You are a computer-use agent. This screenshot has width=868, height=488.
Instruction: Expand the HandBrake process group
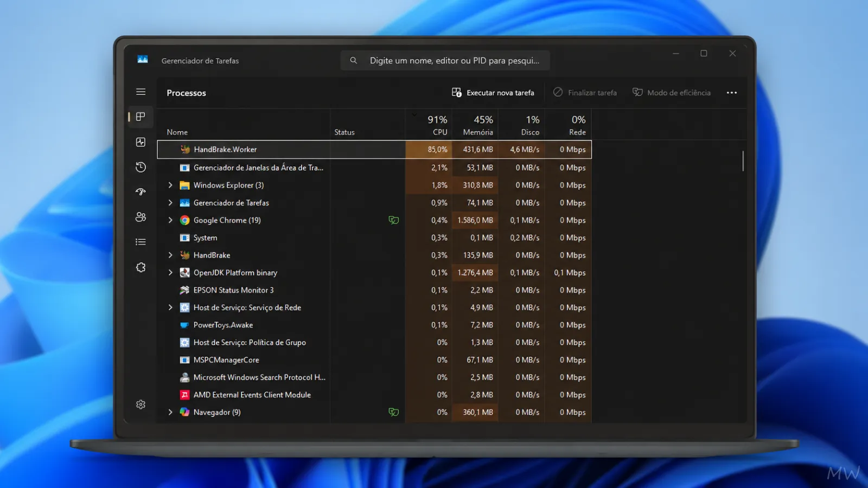[170, 255]
